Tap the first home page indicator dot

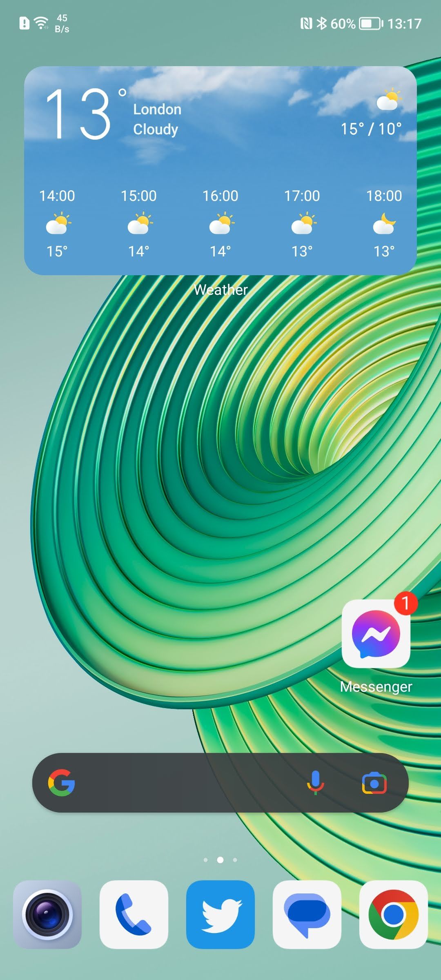(206, 860)
